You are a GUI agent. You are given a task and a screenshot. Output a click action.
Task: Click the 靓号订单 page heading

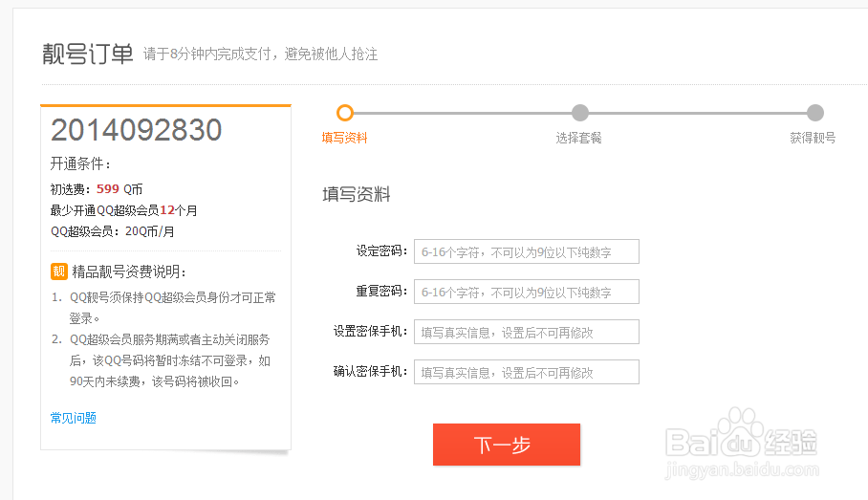click(87, 54)
